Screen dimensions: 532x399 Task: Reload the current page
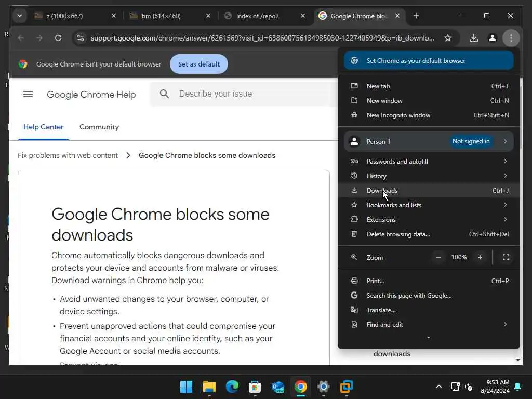(58, 38)
